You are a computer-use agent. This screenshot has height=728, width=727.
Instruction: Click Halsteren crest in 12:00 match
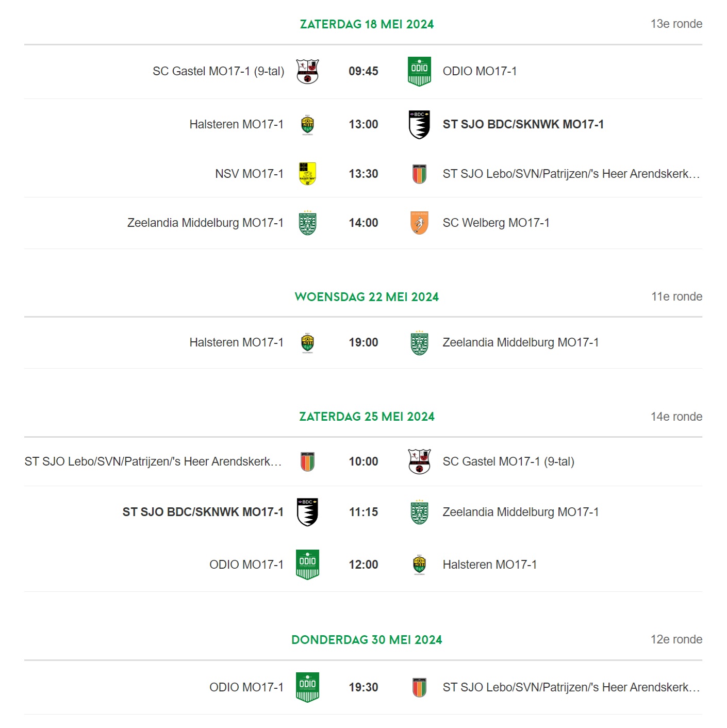(419, 565)
